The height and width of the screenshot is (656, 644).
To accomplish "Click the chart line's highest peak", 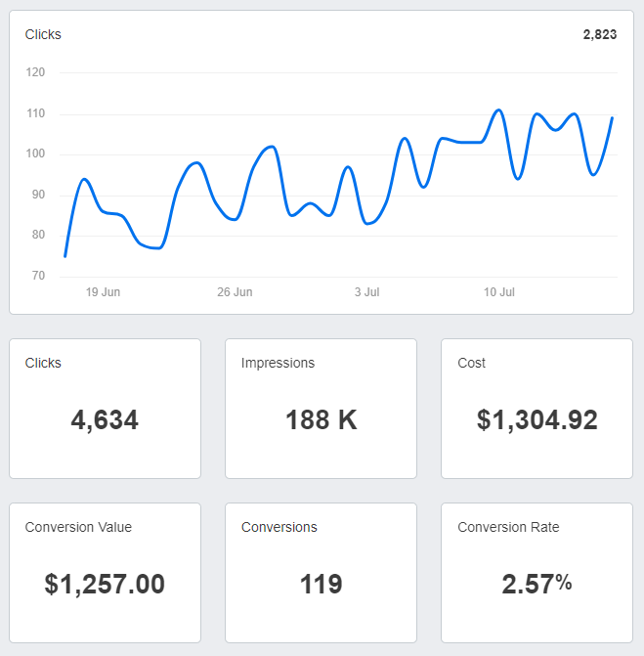I will (x=498, y=109).
